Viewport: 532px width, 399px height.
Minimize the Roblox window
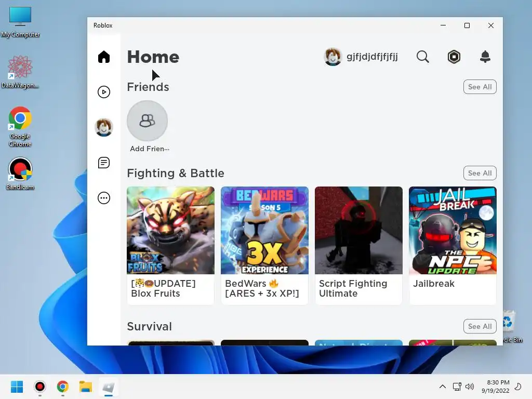coord(443,25)
